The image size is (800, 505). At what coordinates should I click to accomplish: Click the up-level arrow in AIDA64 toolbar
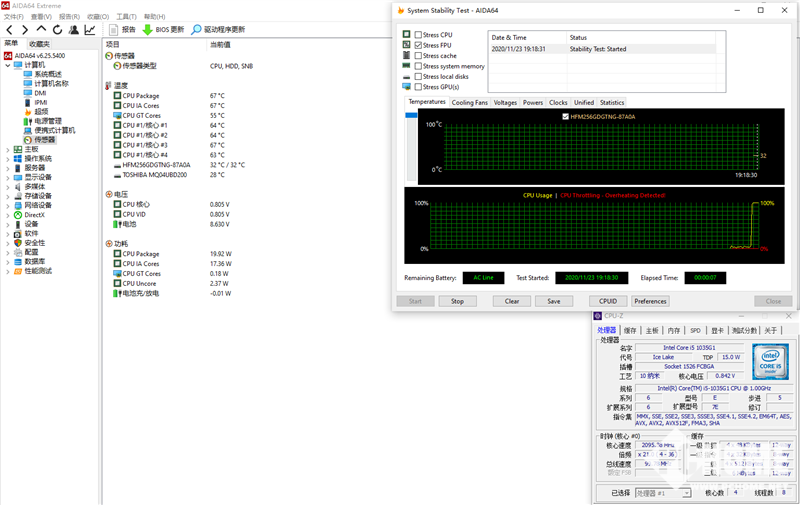point(41,30)
